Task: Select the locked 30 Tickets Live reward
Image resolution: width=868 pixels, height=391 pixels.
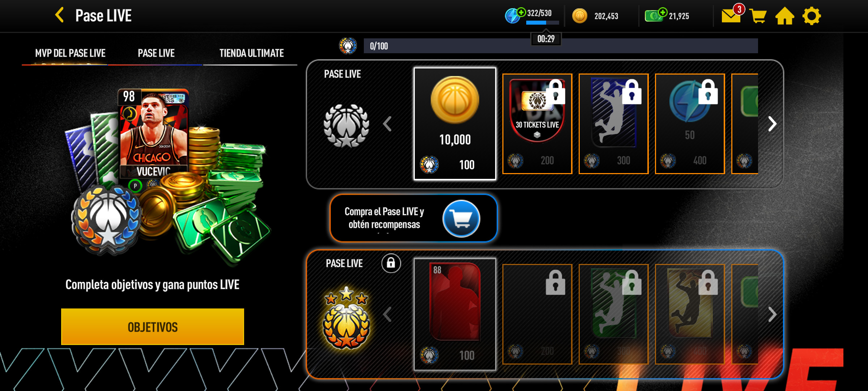Action: [x=537, y=124]
